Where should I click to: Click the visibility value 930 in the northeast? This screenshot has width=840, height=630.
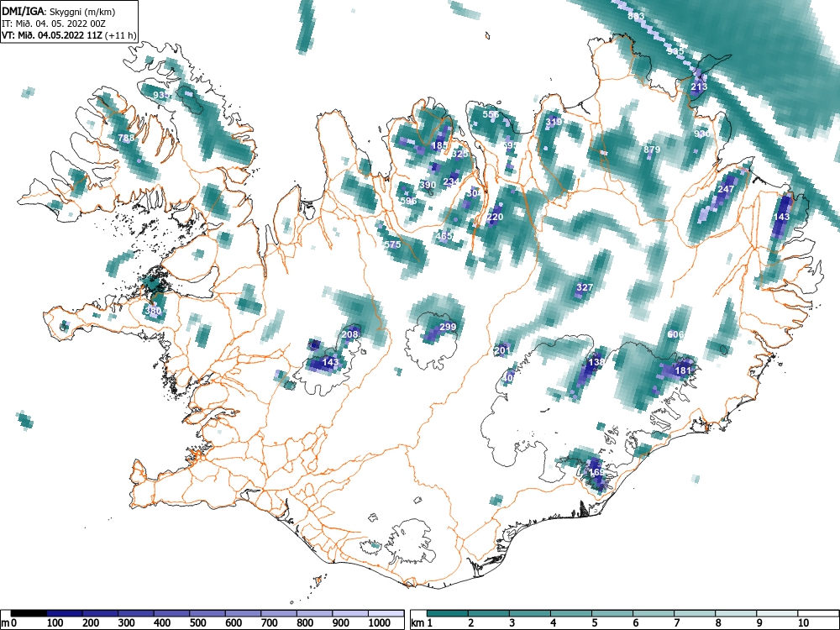pyautogui.click(x=701, y=134)
